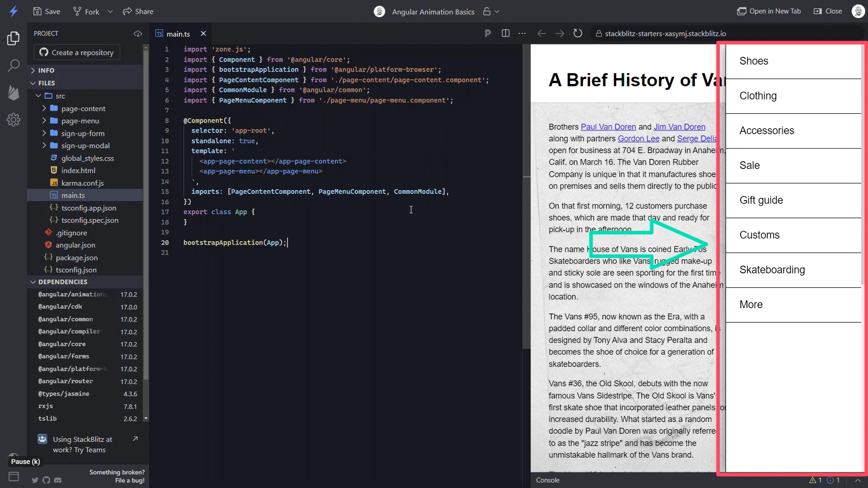Close the main.ts tab
Screen dimensions: 868x488
point(203,34)
